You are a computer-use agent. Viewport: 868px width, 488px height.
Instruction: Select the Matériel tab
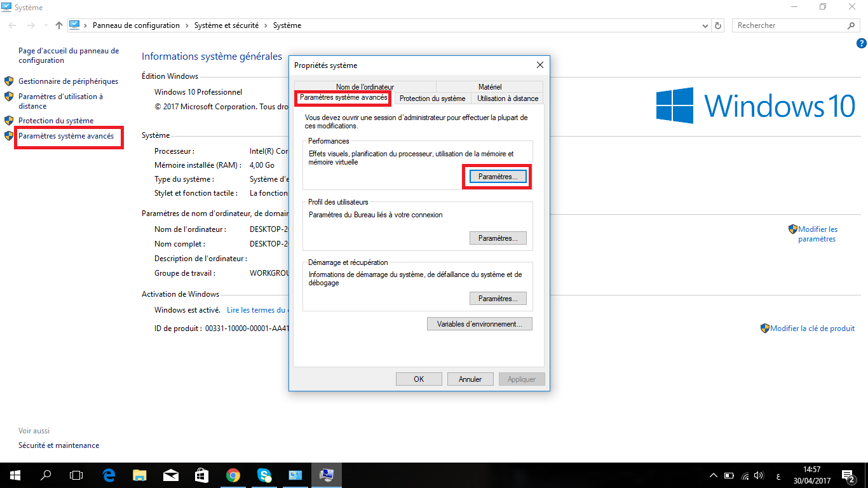coord(489,87)
